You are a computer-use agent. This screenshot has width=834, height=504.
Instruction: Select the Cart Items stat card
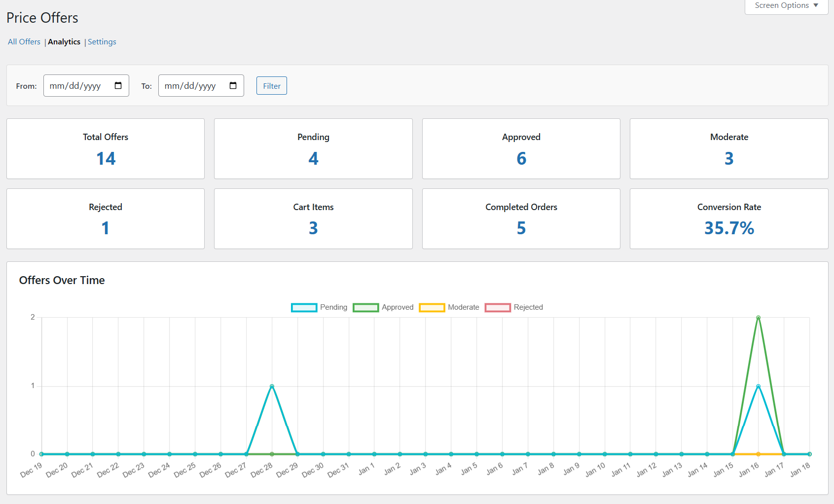313,219
